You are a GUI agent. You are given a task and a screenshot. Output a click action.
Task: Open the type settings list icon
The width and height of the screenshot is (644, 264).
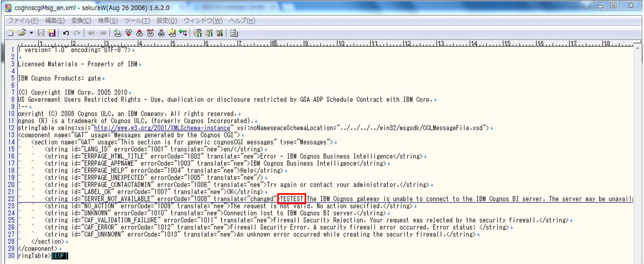pyautogui.click(x=198, y=33)
